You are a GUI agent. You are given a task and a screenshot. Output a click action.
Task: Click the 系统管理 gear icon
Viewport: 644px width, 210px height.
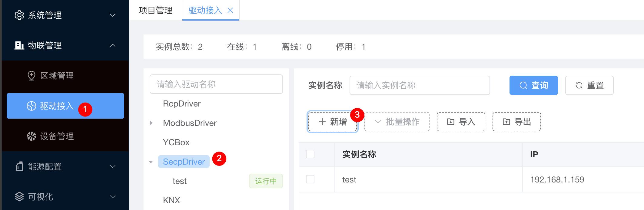coord(19,15)
